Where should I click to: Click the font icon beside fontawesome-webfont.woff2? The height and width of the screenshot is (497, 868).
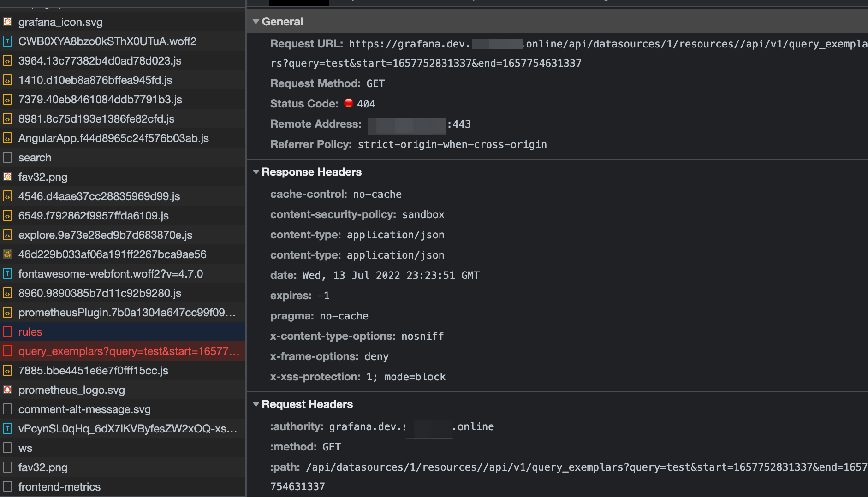click(x=7, y=273)
